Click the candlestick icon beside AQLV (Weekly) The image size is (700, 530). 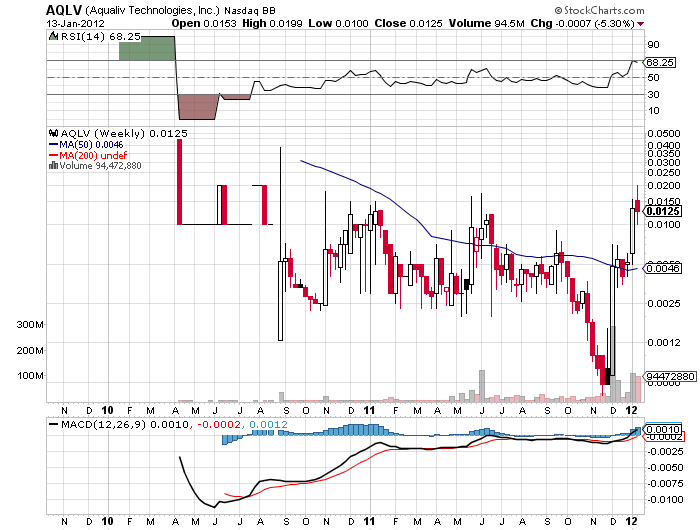[54, 133]
